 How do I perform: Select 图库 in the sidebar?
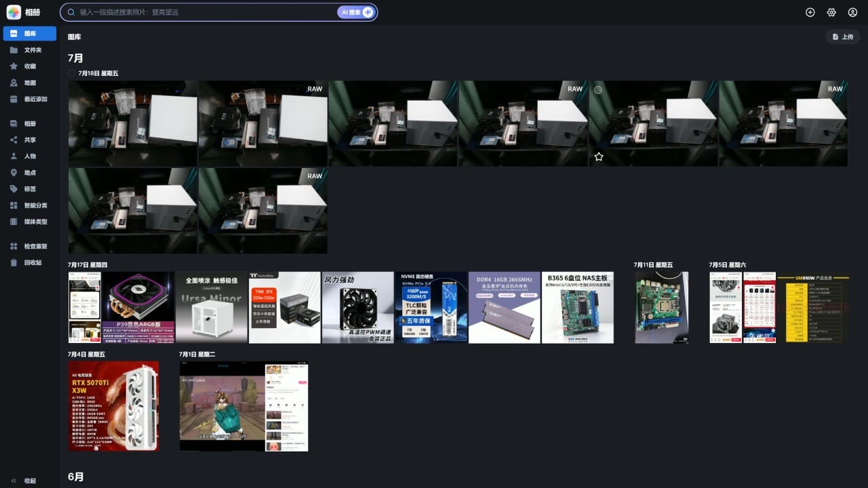(28, 33)
